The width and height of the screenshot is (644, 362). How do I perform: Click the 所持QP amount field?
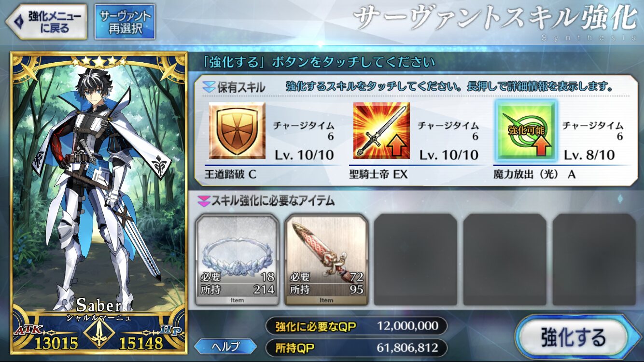pos(356,348)
